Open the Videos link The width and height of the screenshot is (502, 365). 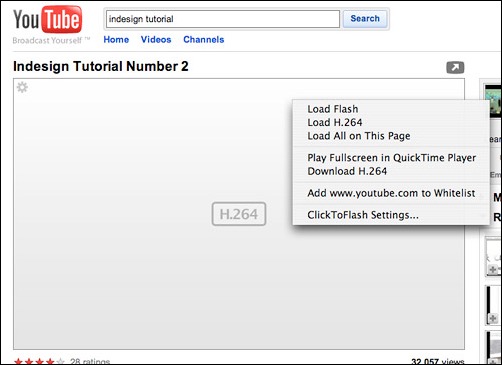click(x=156, y=40)
